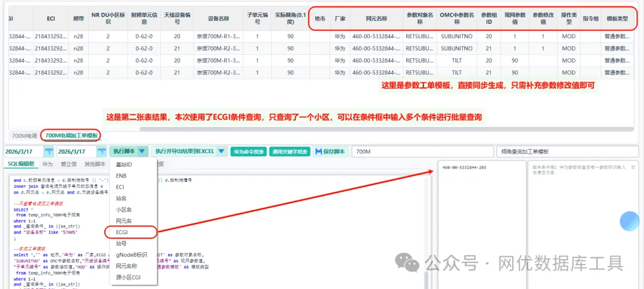Expand the 执行脚本 dropdown arrow
Screen dimensions: 644x289
[142, 151]
